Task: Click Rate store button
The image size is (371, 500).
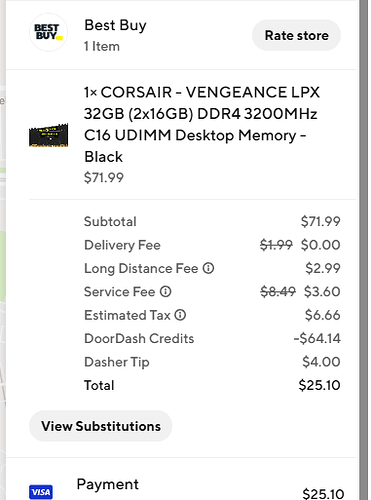Action: pyautogui.click(x=296, y=35)
